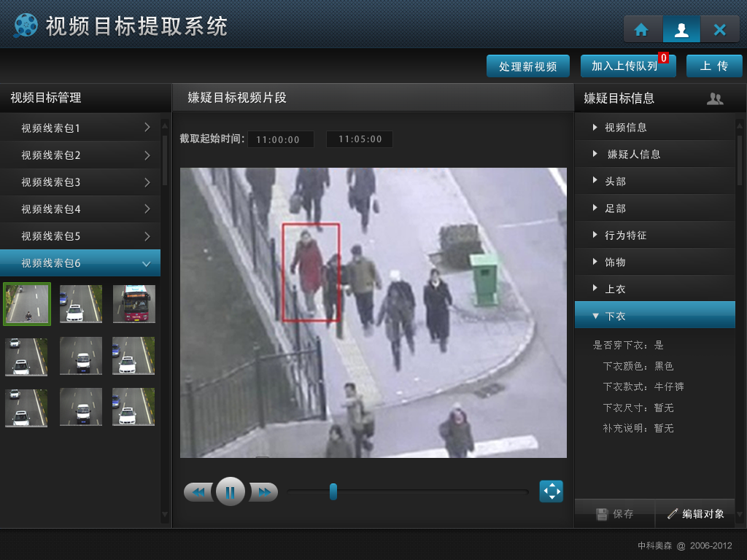Click the suspect group people icon
This screenshot has height=560, width=747.
715,98
